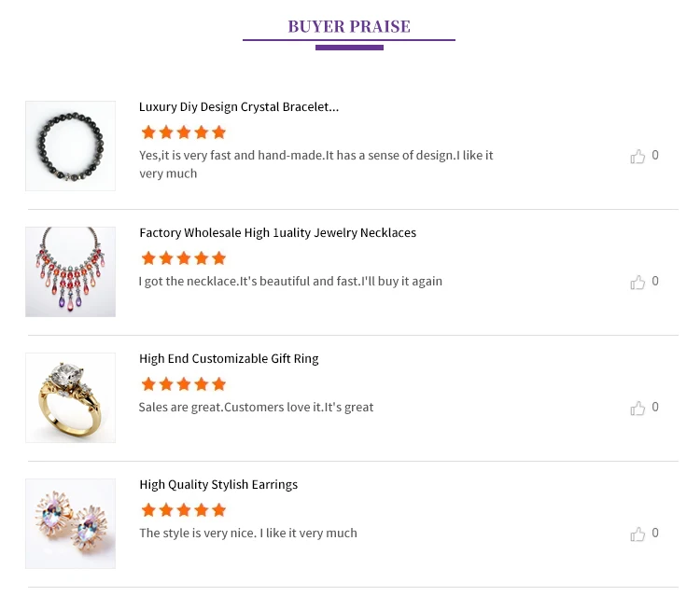Like the Crystal Bracelet review with thumbs-up
Viewport: 700px width, 610px height.
(x=638, y=156)
